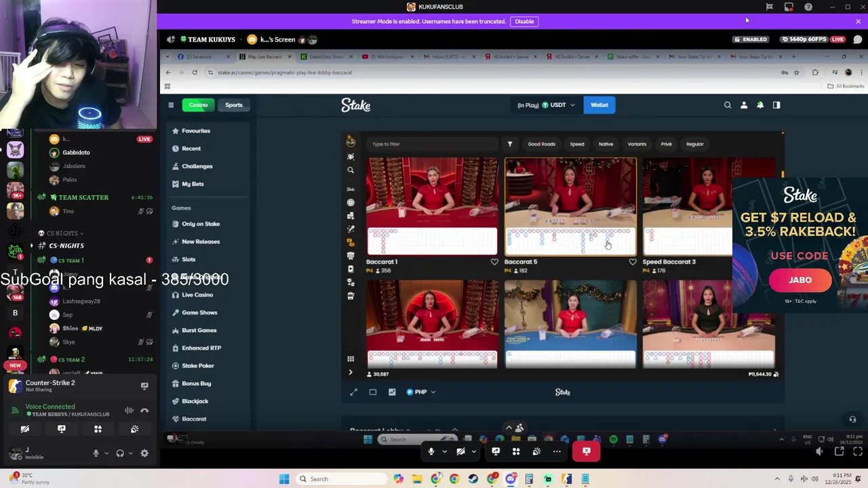The height and width of the screenshot is (488, 868).
Task: Open the Stake notifications bell
Action: click(760, 105)
